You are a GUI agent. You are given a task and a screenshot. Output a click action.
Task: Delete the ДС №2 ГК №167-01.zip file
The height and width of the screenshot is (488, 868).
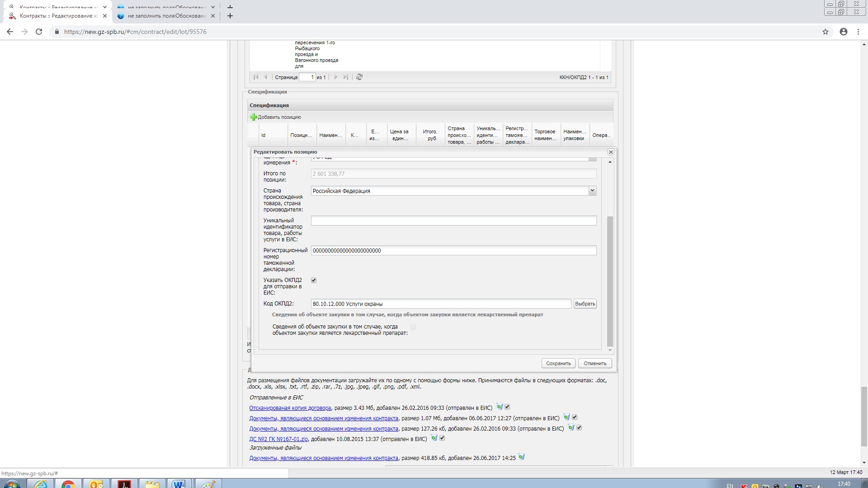pos(434,438)
